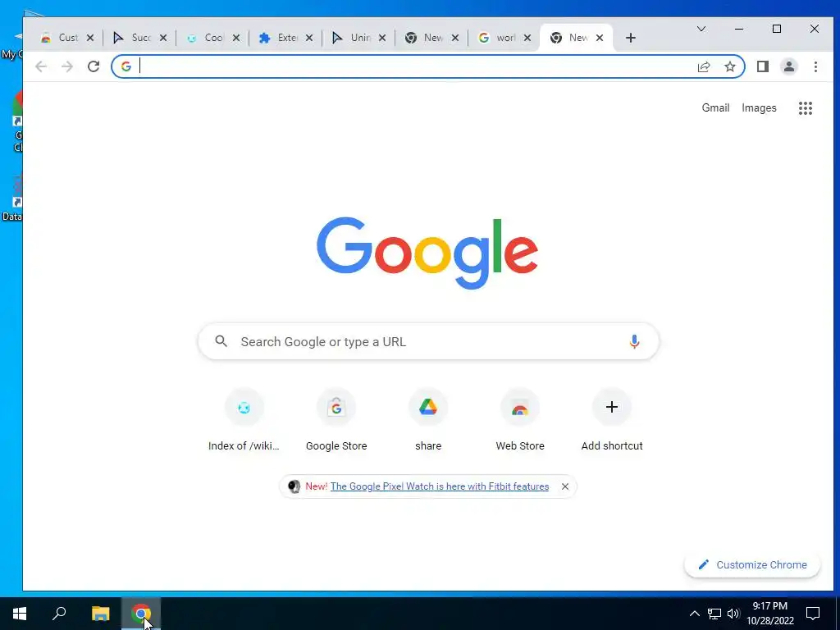Click the magnifier icon in the search box

[x=221, y=341]
